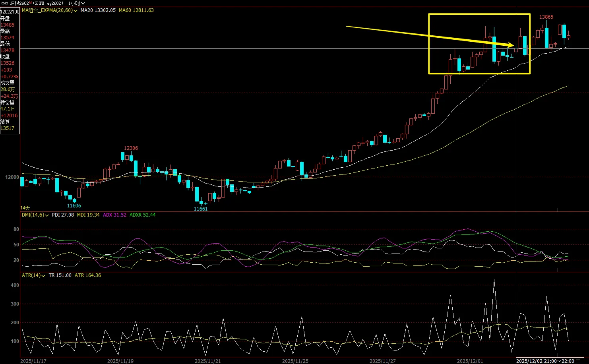The width and height of the screenshot is (589, 364).
Task: Click the 11661 low price label
Action: pyautogui.click(x=200, y=209)
